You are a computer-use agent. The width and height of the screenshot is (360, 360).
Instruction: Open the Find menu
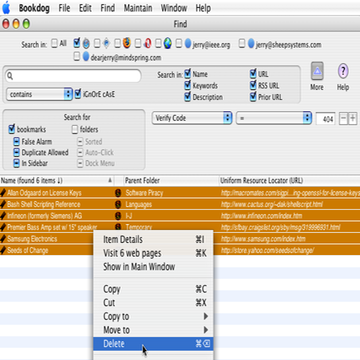pos(108,8)
